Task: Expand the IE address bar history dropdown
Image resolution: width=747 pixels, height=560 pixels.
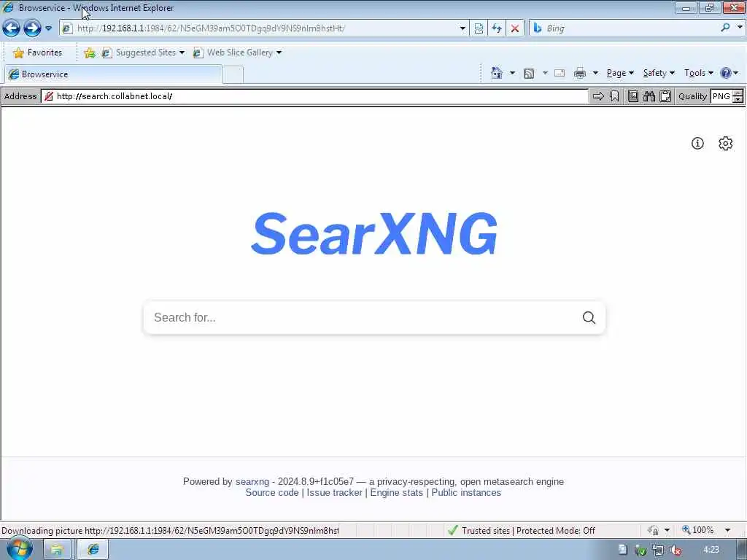Action: pyautogui.click(x=462, y=28)
